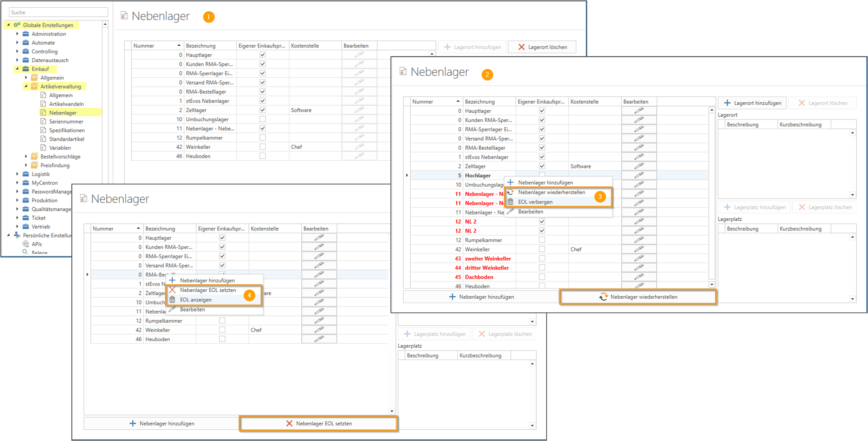868x441 pixels.
Task: Click the Suche search field
Action: 58,12
